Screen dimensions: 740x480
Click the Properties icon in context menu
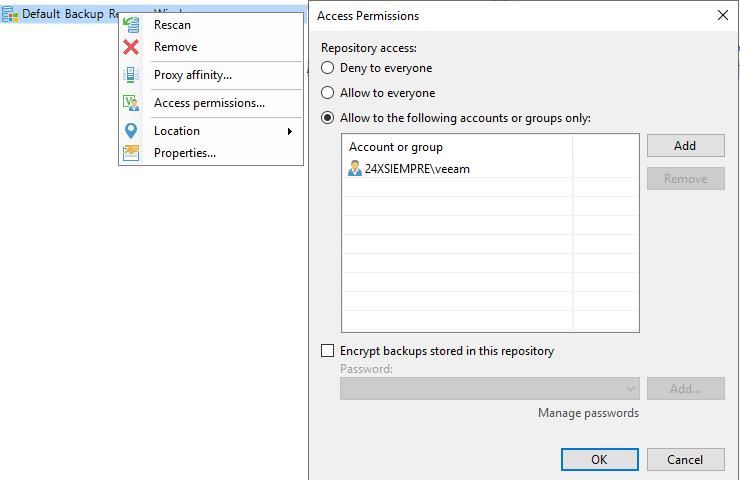click(131, 153)
